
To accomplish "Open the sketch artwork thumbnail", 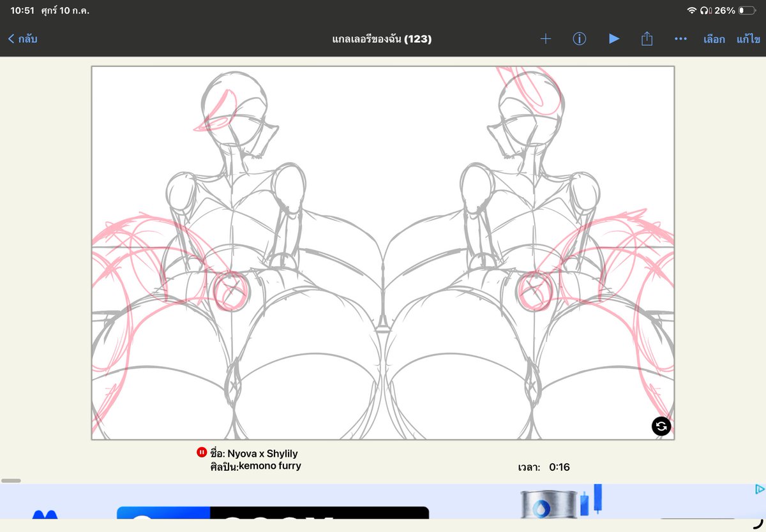I will click(x=383, y=253).
